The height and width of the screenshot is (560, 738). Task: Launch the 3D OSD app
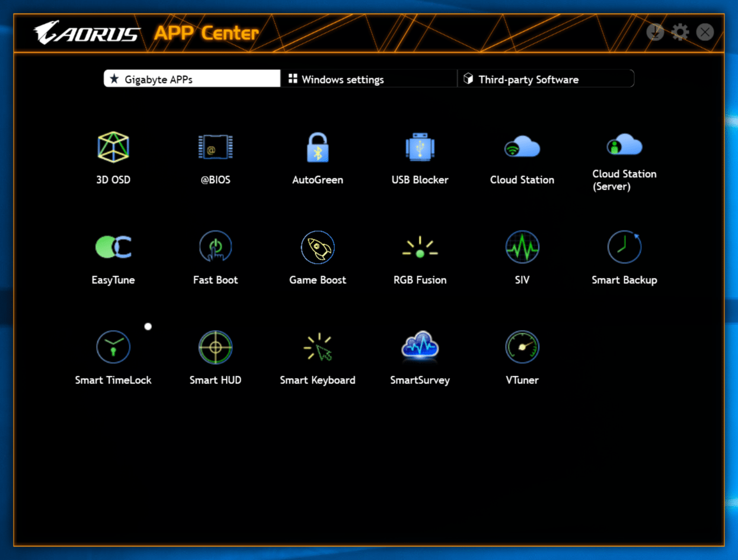coord(113,148)
